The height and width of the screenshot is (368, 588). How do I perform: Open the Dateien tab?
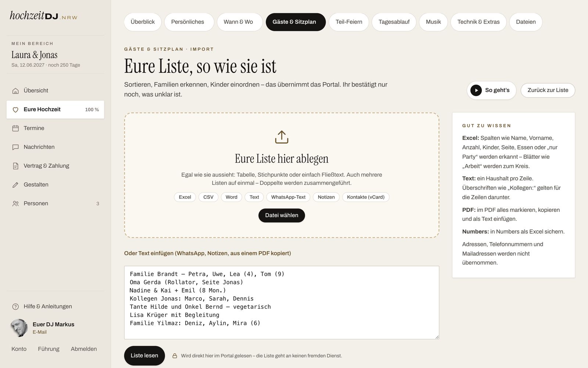(x=526, y=22)
